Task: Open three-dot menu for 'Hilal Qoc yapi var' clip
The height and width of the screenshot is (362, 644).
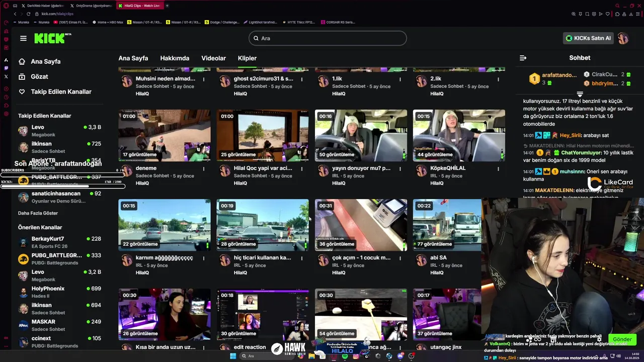Action: (302, 169)
